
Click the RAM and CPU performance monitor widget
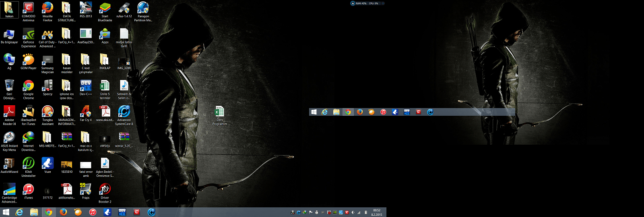click(368, 3)
